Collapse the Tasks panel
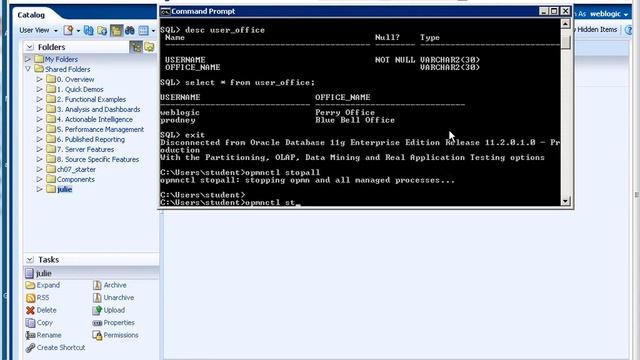 (30, 260)
